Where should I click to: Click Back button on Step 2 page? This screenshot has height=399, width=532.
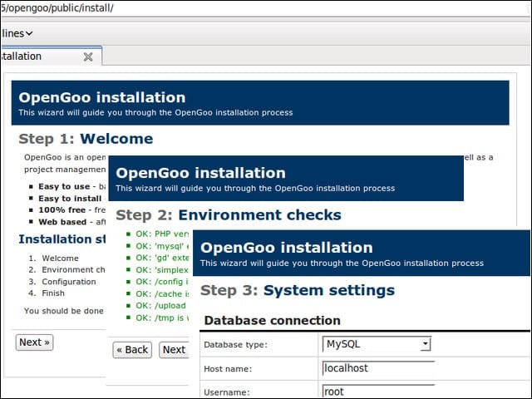point(132,350)
